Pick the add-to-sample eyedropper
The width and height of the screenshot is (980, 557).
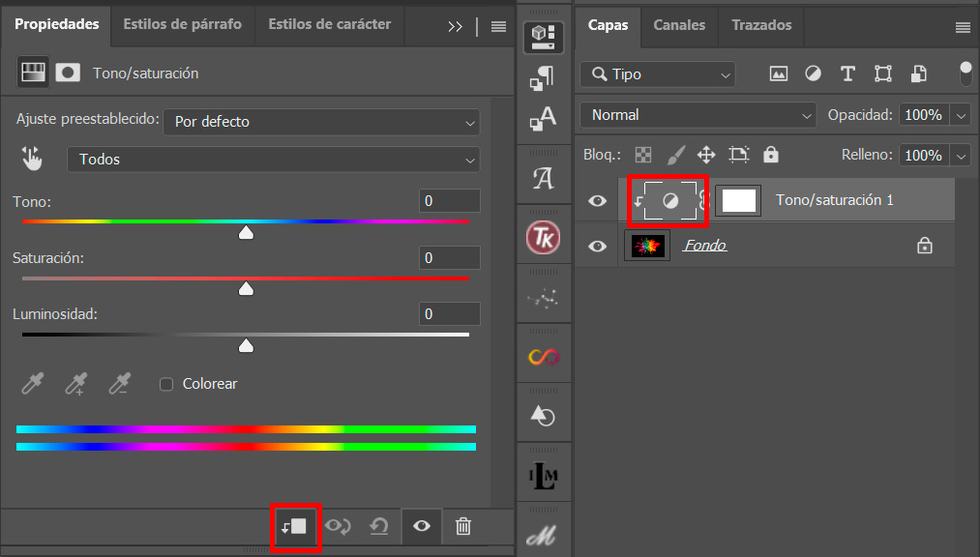pos(75,384)
